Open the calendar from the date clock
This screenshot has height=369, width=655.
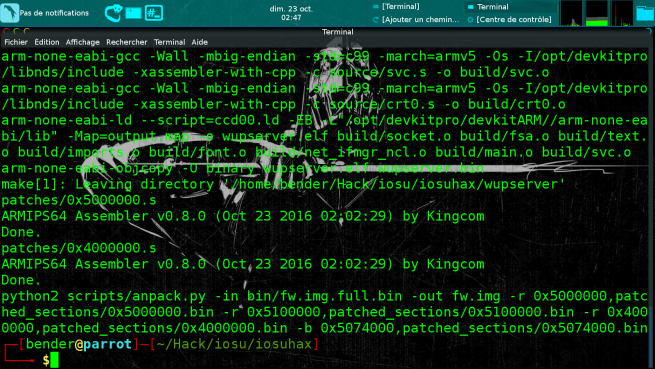(291, 13)
